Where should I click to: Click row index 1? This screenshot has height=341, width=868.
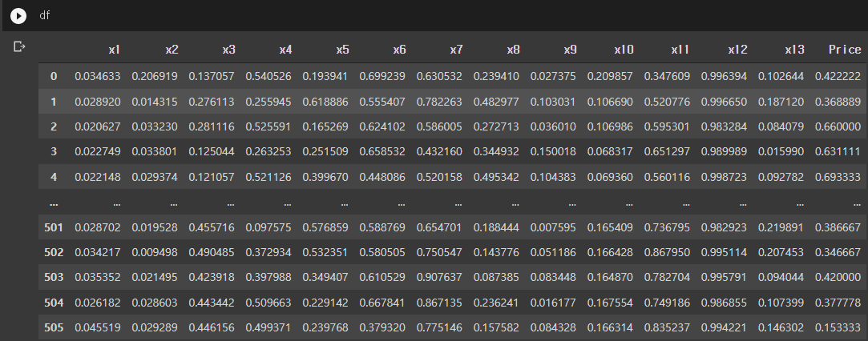point(54,102)
